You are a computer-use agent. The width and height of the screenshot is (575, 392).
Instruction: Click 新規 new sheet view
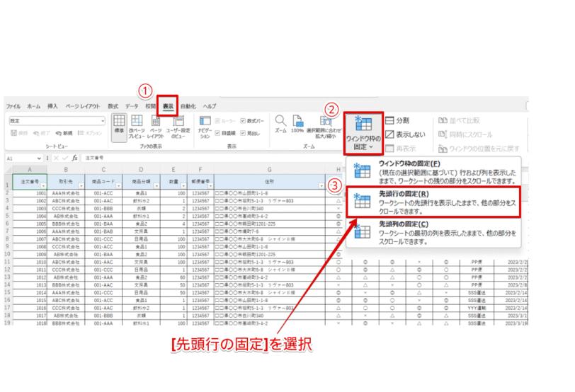click(x=64, y=133)
